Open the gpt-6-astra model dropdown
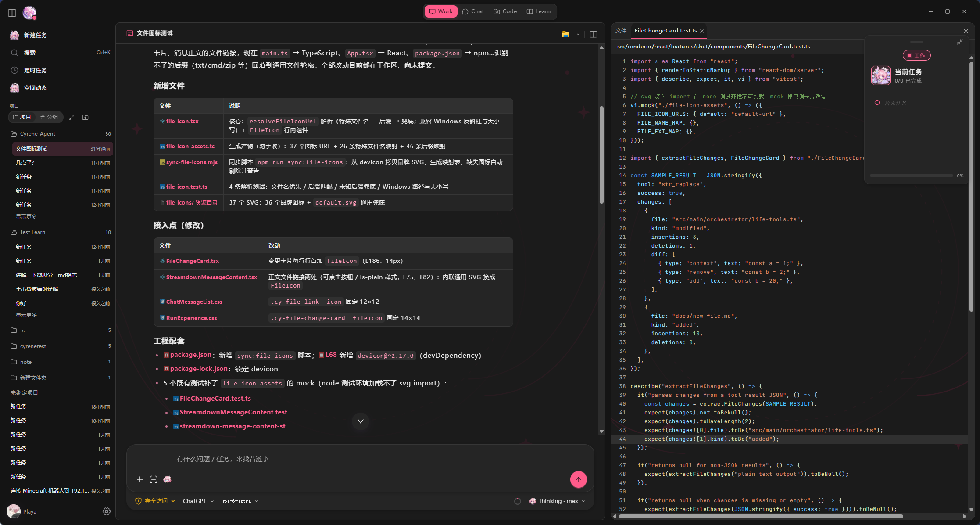The height and width of the screenshot is (525, 980). [x=240, y=501]
